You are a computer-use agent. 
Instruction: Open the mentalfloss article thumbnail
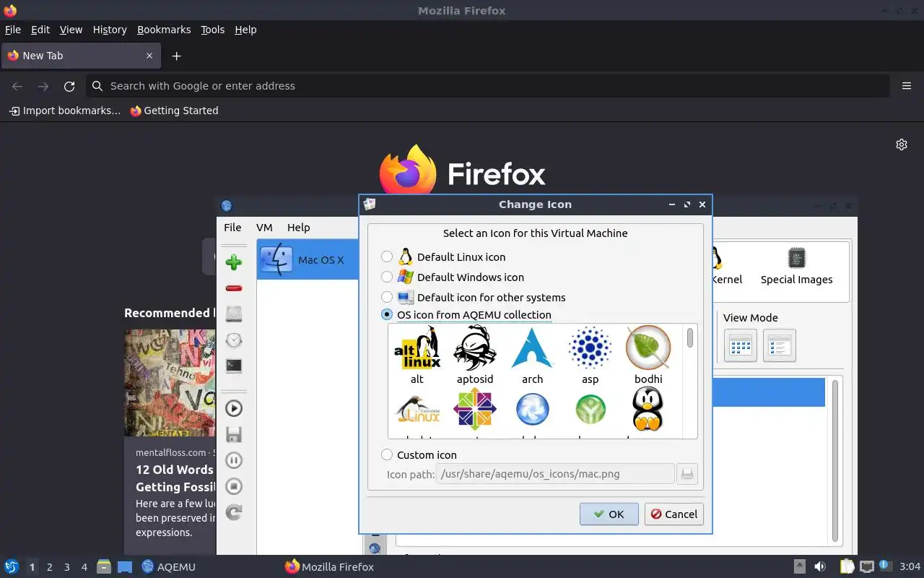click(x=170, y=383)
